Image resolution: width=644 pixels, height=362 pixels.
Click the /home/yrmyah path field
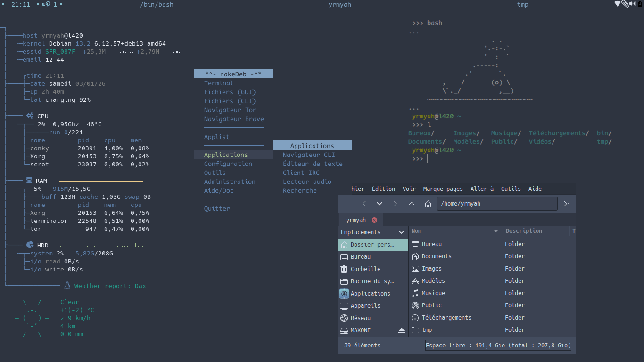click(x=496, y=204)
